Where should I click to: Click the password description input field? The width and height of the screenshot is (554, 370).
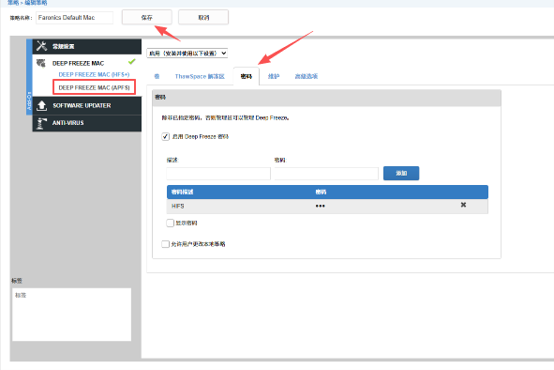218,174
